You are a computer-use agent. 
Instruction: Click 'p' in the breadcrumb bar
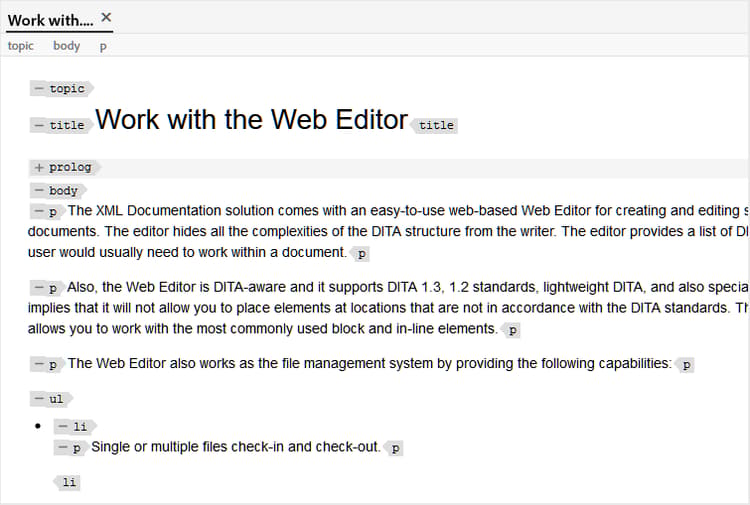click(103, 46)
